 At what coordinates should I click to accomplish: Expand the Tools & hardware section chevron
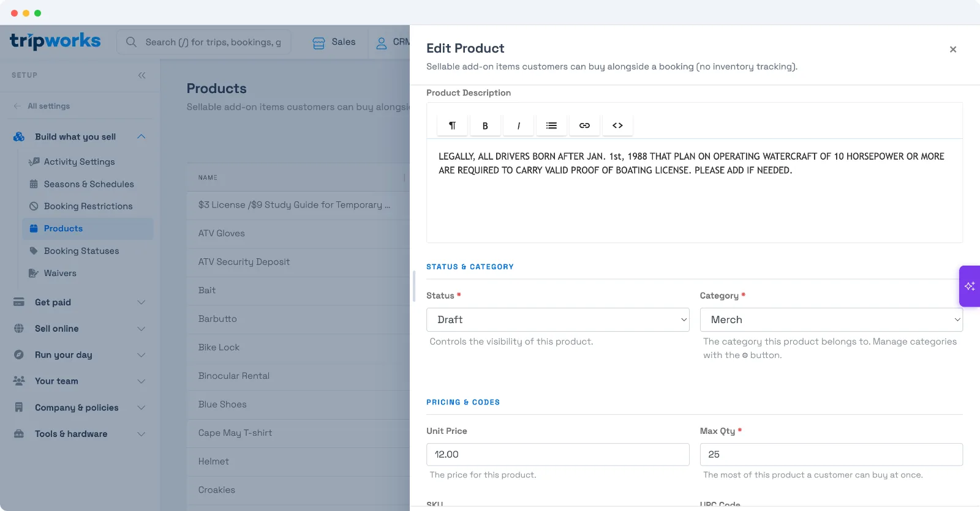tap(141, 434)
